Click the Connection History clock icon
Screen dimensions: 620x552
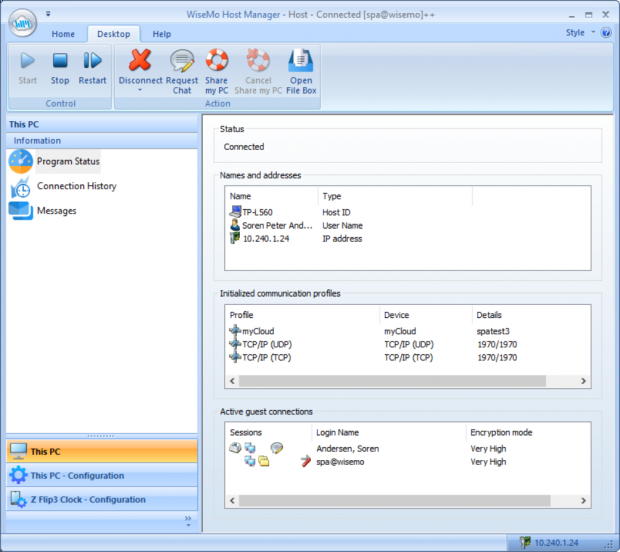pyautogui.click(x=21, y=187)
